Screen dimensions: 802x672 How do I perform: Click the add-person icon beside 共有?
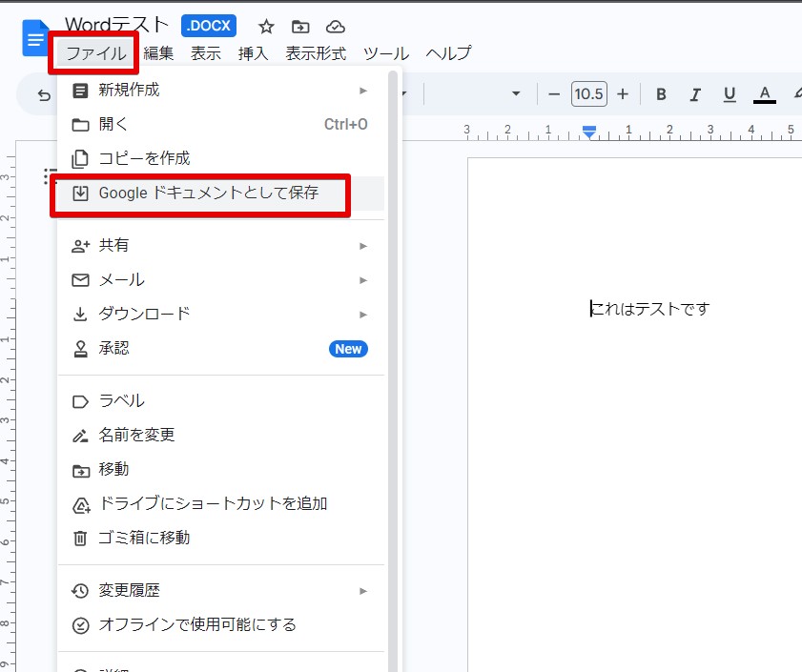80,247
